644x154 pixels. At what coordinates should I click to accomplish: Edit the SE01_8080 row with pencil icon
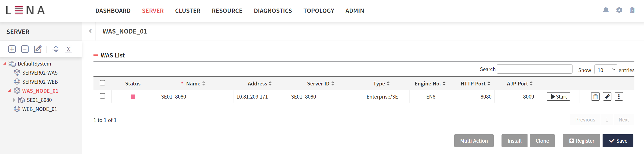tap(607, 97)
